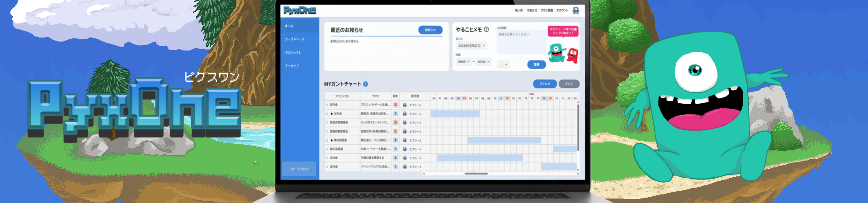868x203 pixels.
Task: Click the blue フィルタ button
Action: [545, 84]
